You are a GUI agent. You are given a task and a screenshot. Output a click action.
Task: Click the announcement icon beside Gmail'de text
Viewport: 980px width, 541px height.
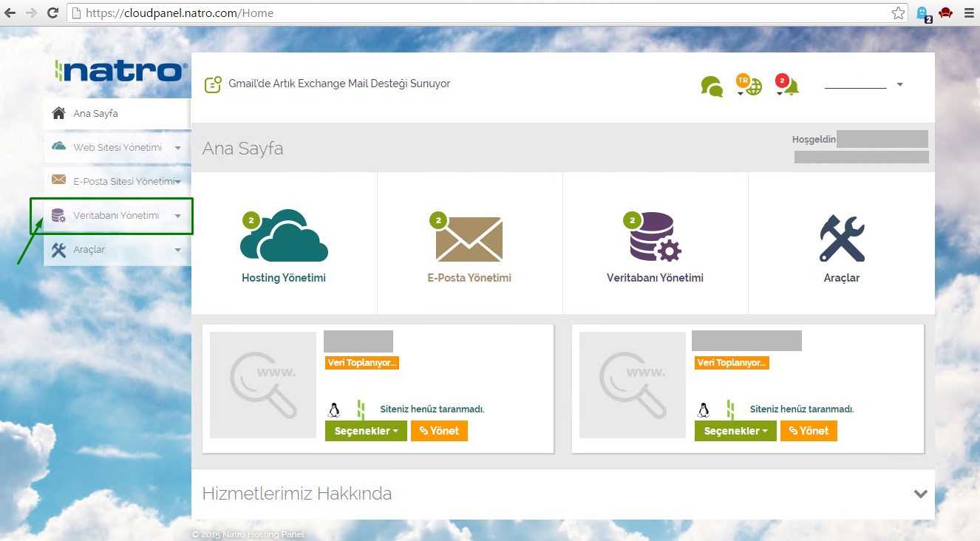(213, 84)
